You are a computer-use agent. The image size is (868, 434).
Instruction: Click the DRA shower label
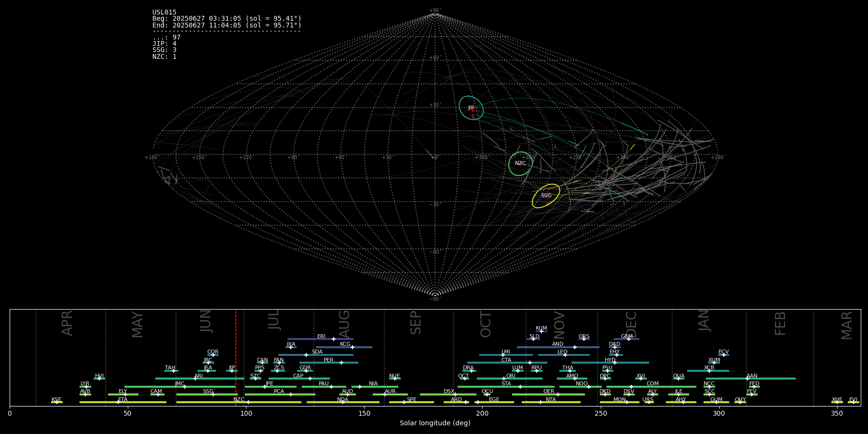click(468, 368)
